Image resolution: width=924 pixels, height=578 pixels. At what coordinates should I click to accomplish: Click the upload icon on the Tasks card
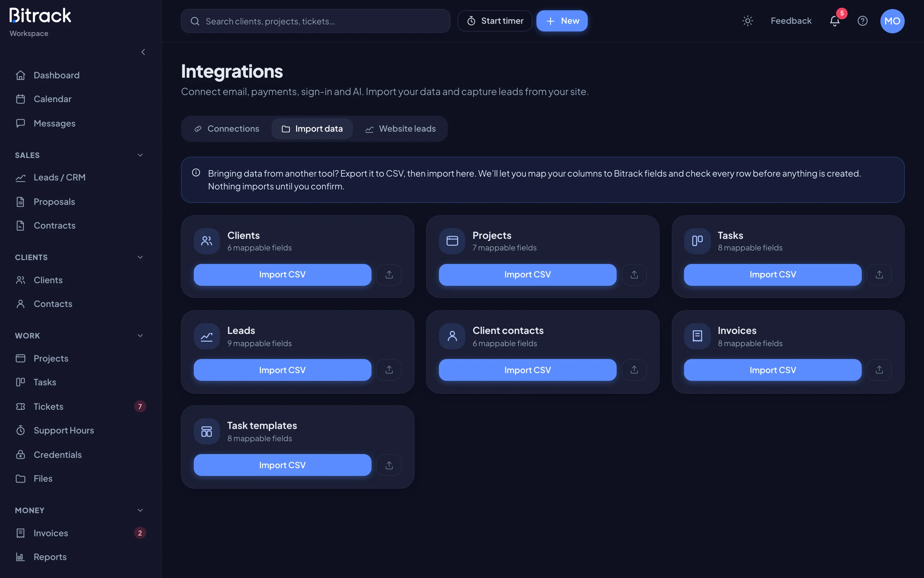click(879, 275)
